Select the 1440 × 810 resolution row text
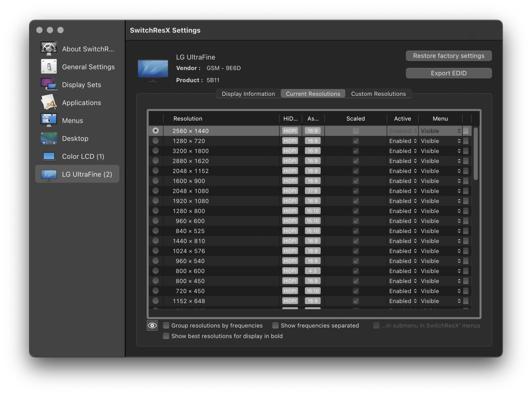 coord(189,241)
